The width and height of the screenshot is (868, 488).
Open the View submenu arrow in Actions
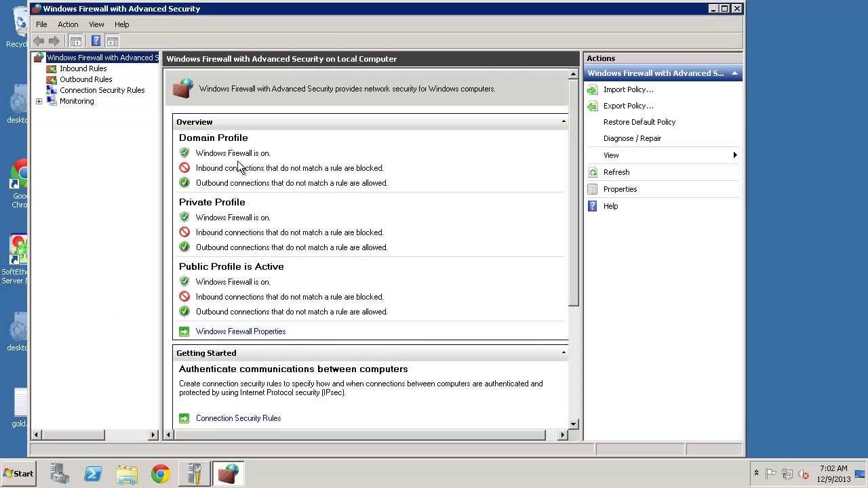735,155
